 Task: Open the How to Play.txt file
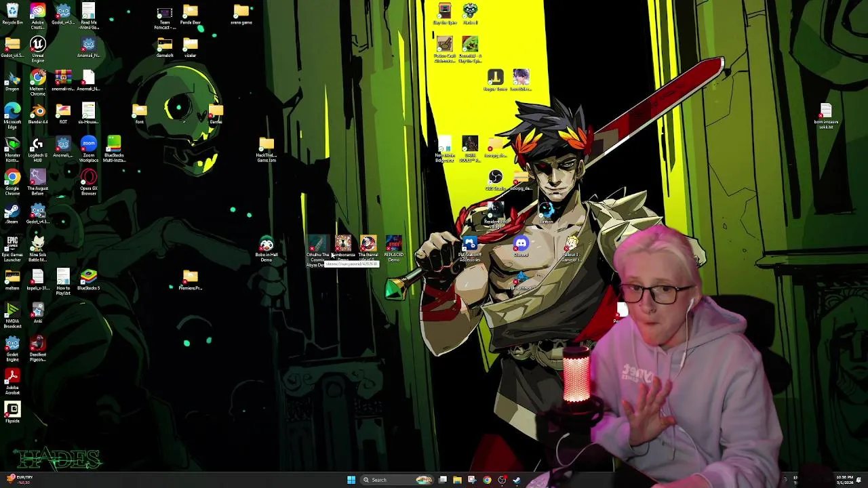click(63, 282)
